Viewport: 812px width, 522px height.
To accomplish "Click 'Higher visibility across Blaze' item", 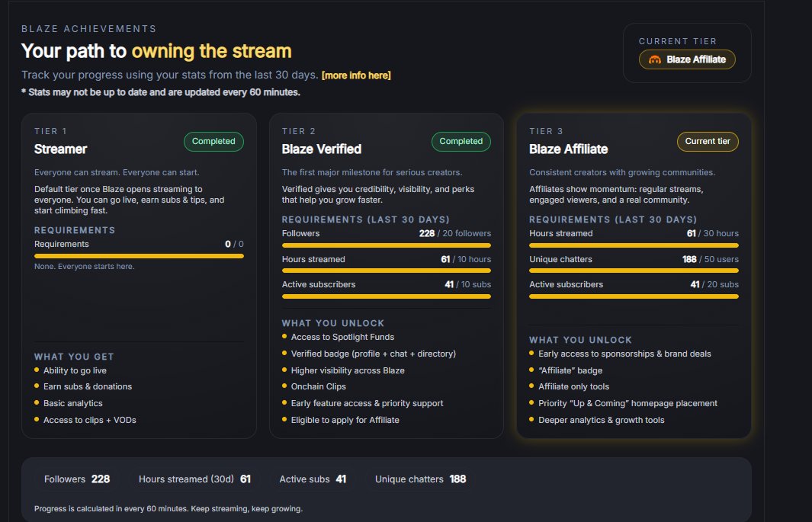I will coord(348,370).
